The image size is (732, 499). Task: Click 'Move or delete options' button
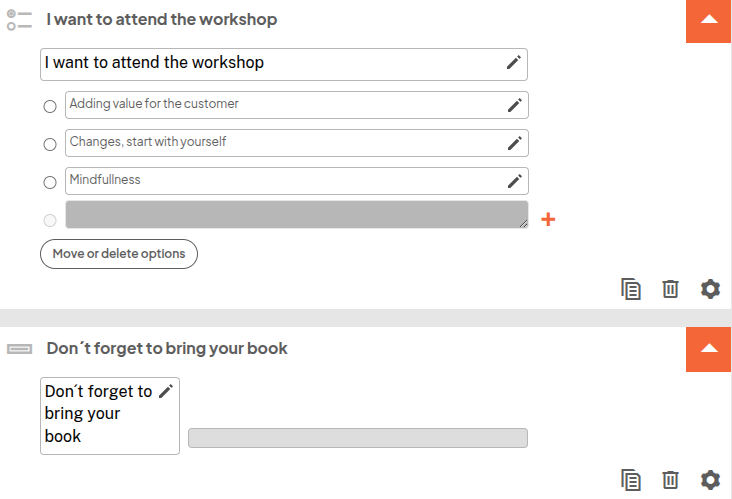point(119,254)
